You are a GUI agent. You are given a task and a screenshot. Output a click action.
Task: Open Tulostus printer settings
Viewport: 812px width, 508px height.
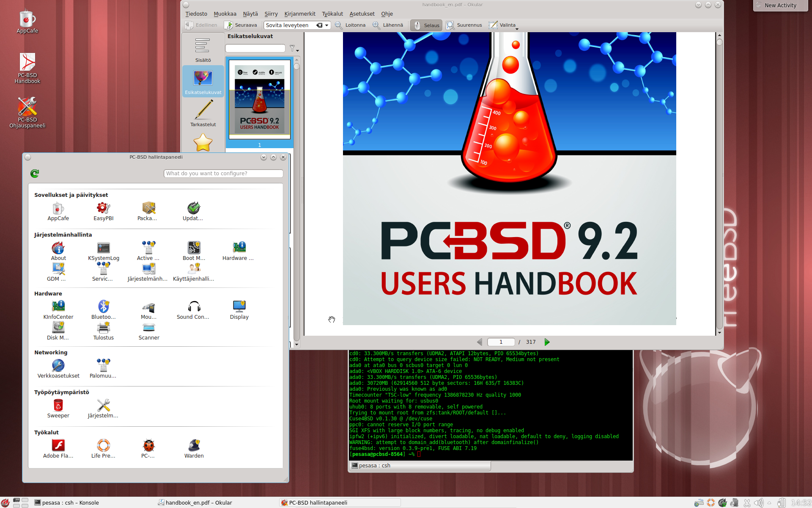pyautogui.click(x=103, y=331)
